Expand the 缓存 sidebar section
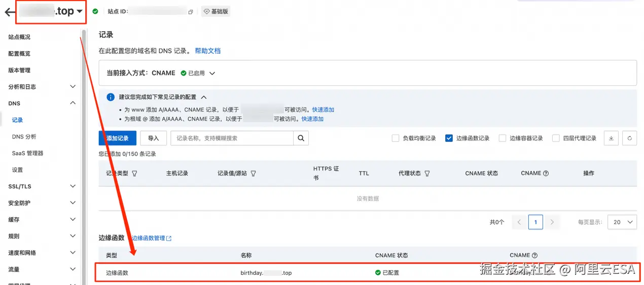644x285 pixels. pos(73,220)
